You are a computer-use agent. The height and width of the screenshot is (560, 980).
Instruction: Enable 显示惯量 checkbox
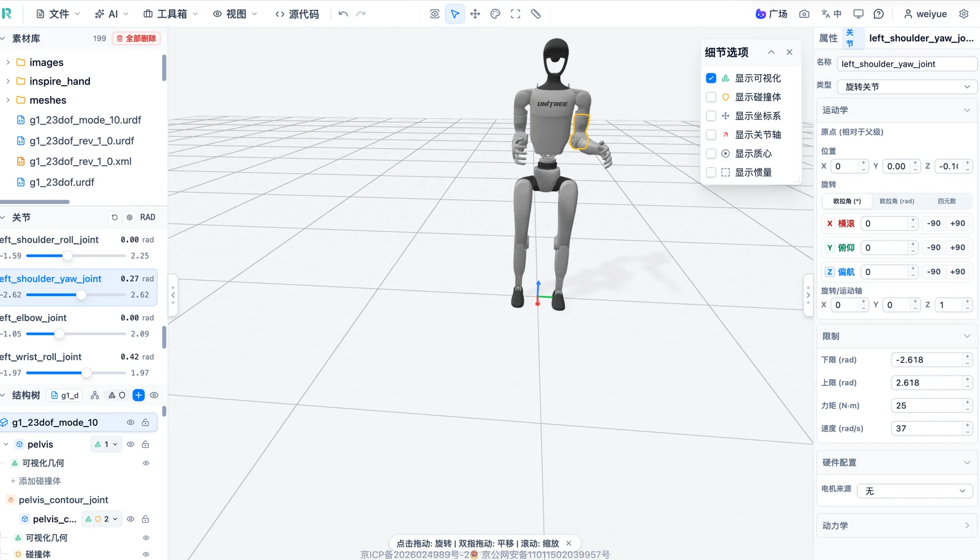pyautogui.click(x=711, y=172)
